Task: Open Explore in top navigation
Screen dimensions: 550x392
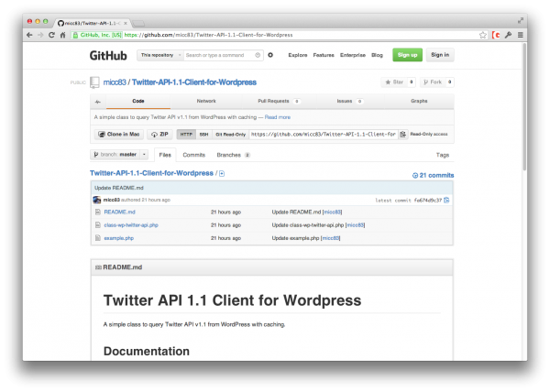Action: click(298, 55)
